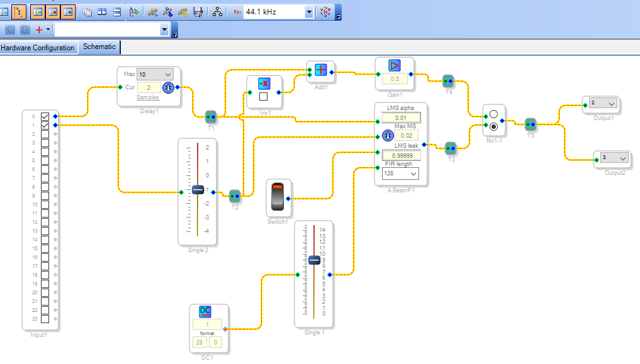Toggle the tree view toolbar icon
The height and width of the screenshot is (364, 640).
(18, 12)
